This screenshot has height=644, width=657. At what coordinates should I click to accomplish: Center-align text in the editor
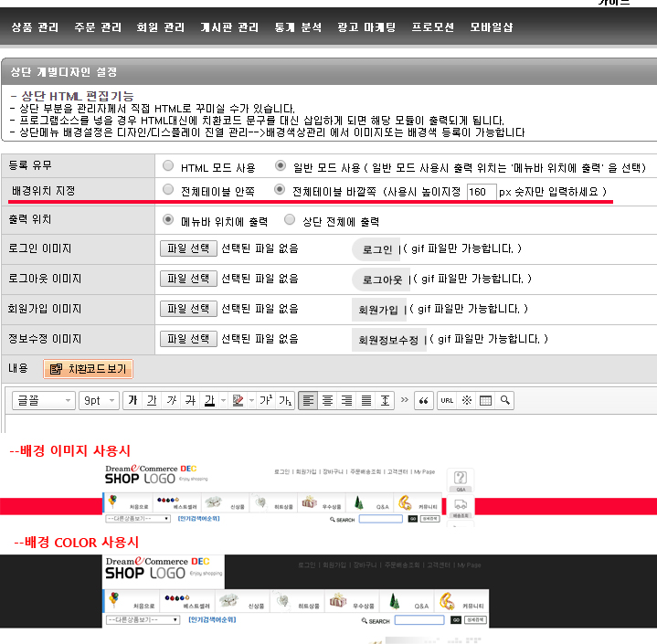click(327, 401)
